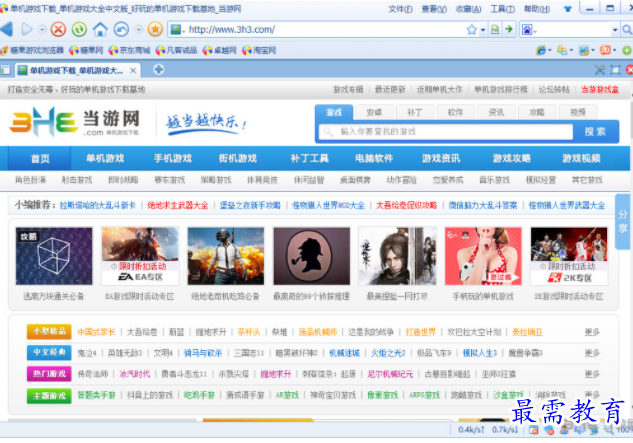This screenshot has height=443, width=633.
Task: Open the 工具(T) menu
Action: [502, 9]
